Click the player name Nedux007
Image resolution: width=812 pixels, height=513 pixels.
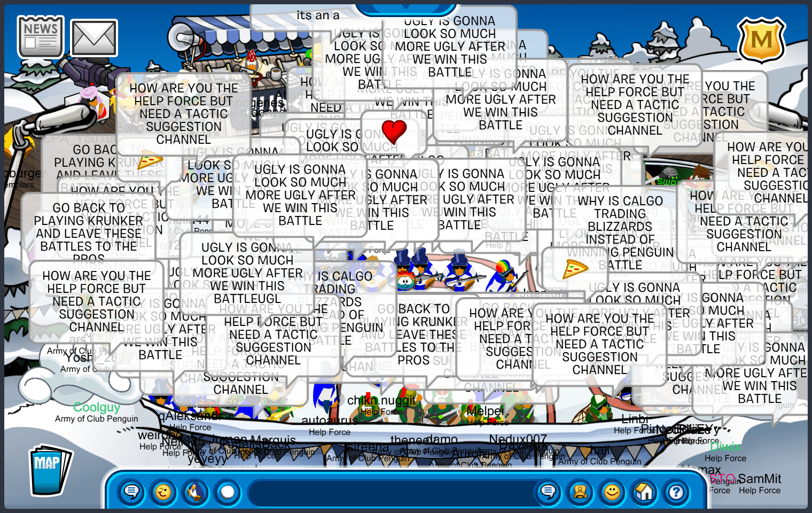(518, 439)
